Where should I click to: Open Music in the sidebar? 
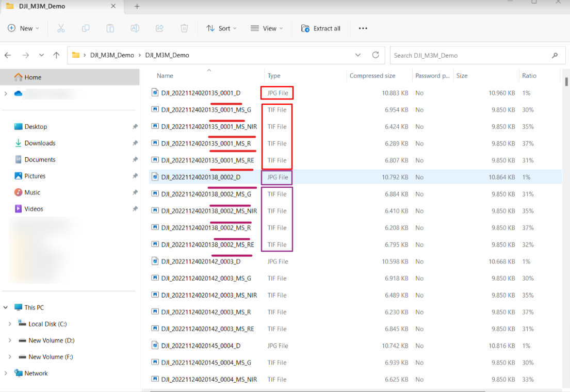point(32,192)
